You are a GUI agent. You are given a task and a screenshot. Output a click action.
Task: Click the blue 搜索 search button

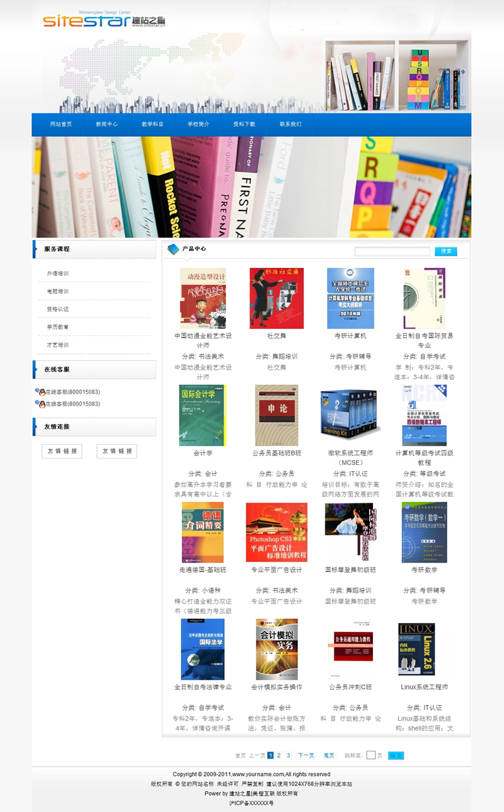[x=446, y=251]
